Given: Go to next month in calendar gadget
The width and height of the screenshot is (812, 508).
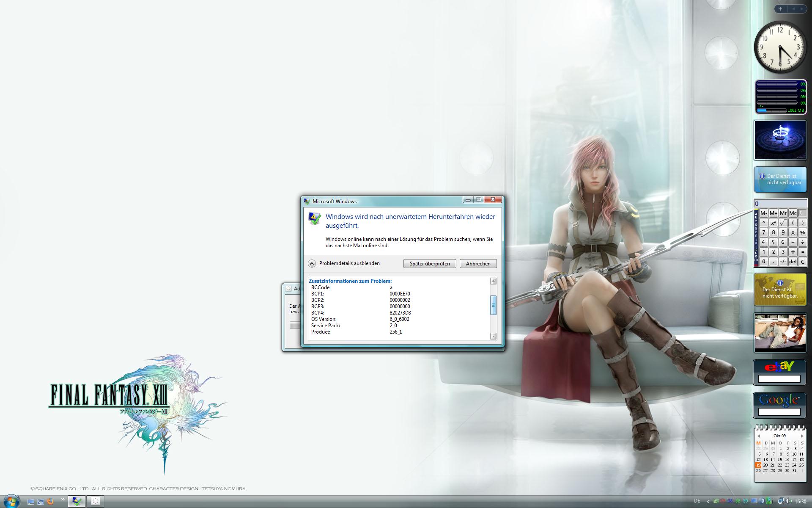Looking at the screenshot, I should (x=802, y=436).
